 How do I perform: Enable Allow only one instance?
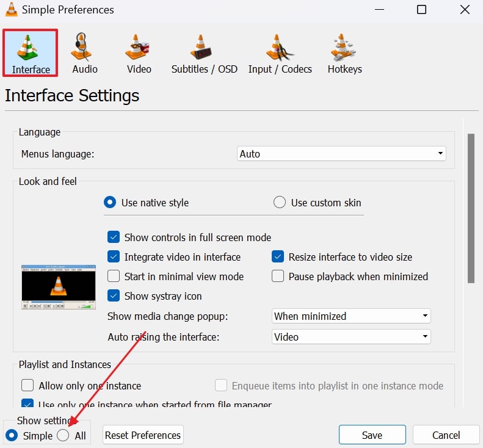click(27, 386)
